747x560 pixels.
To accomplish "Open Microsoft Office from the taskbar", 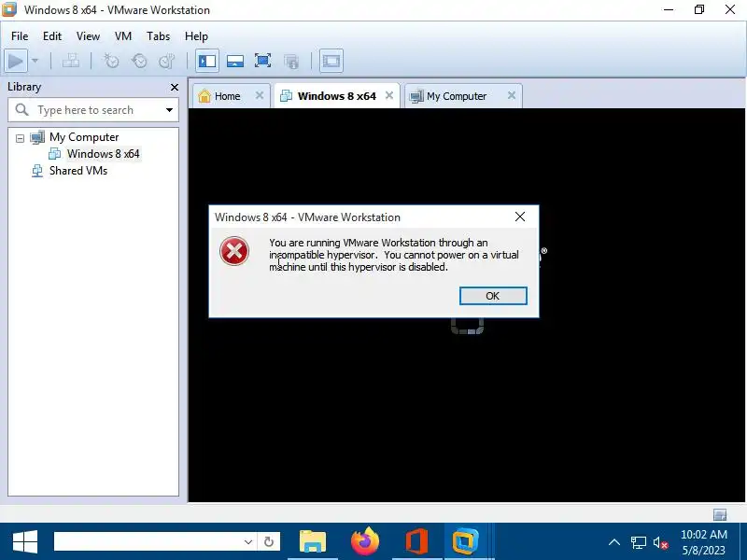I will pos(416,542).
